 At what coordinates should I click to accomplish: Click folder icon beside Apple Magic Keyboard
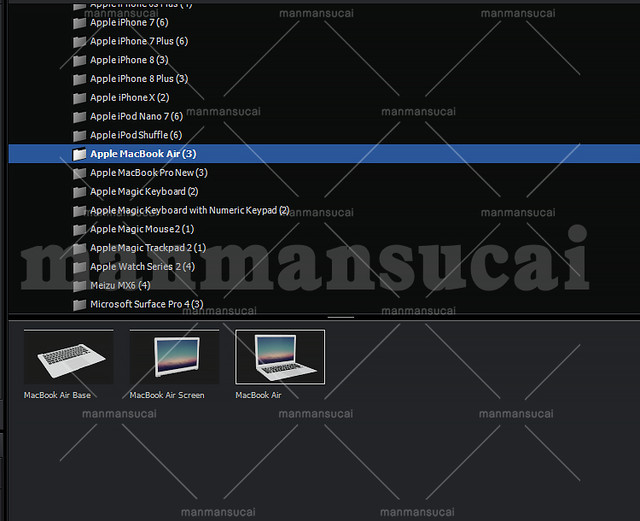point(80,192)
